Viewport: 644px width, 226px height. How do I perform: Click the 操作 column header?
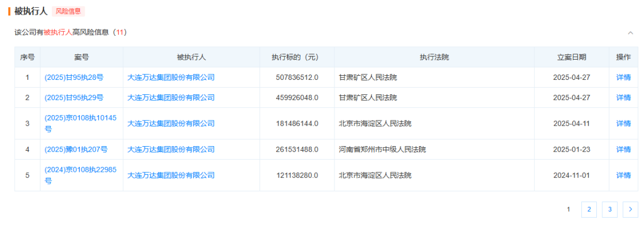tap(624, 57)
